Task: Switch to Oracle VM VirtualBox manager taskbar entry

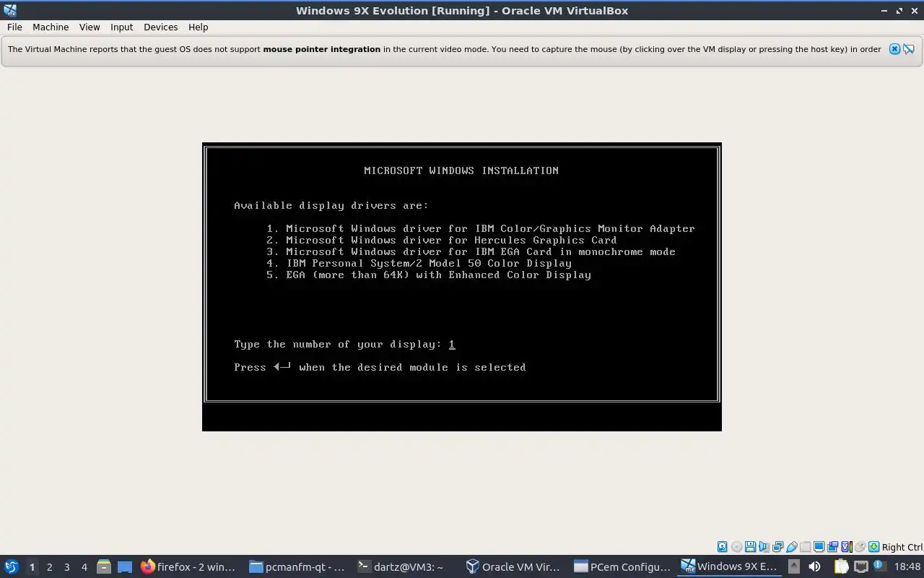Action: click(x=514, y=566)
